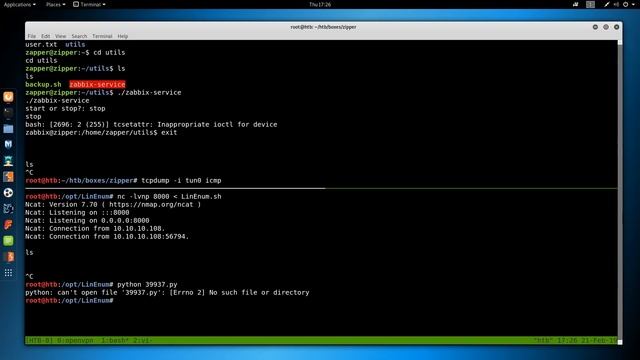Open the Help menu
Viewport: 640px width, 360px height.
[122, 36]
